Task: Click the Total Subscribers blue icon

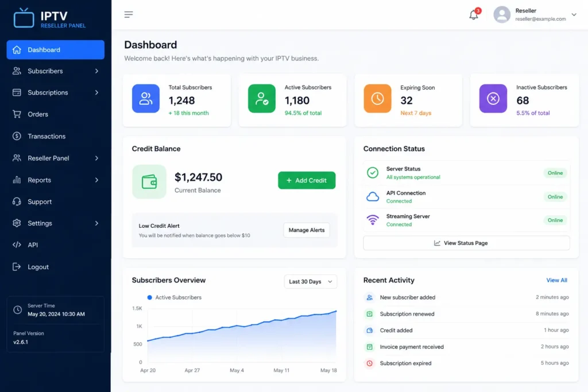Action: point(146,99)
